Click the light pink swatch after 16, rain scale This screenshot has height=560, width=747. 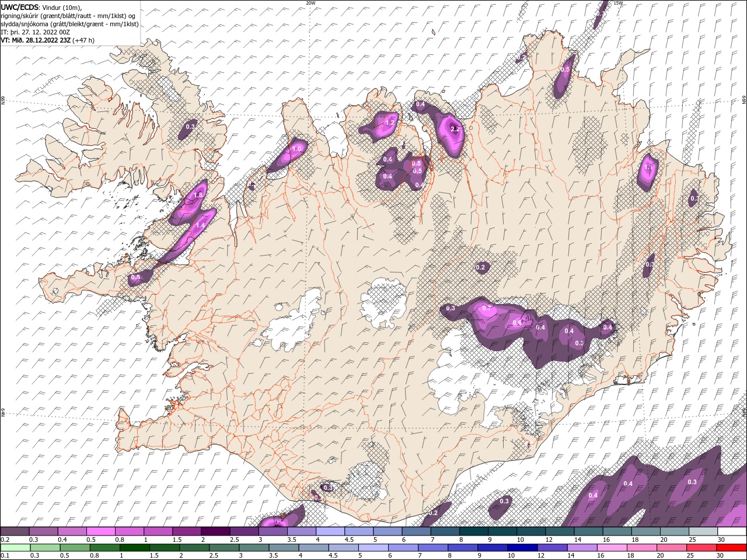(x=612, y=548)
